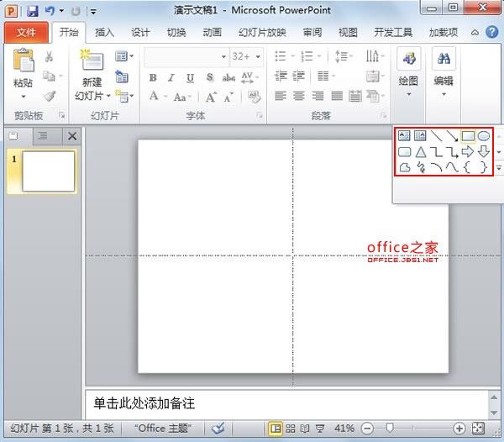Select the Down Arrow block shape

[x=484, y=151]
